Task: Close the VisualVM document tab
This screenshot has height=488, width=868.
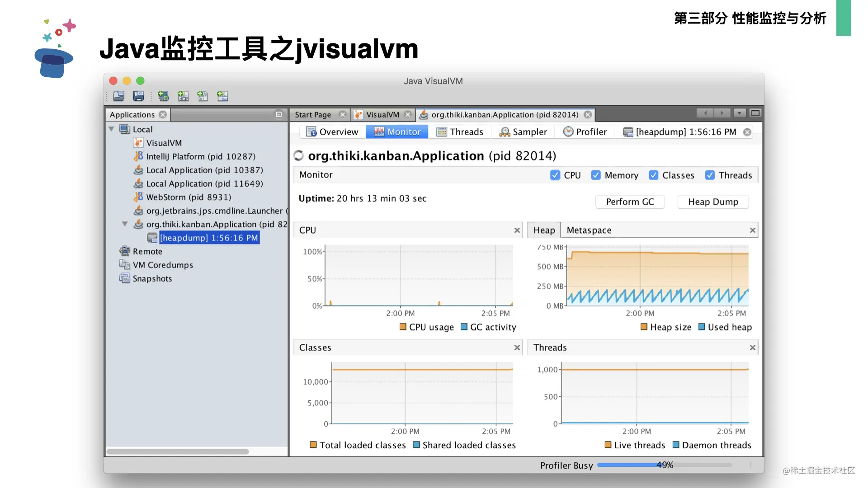Action: point(408,115)
